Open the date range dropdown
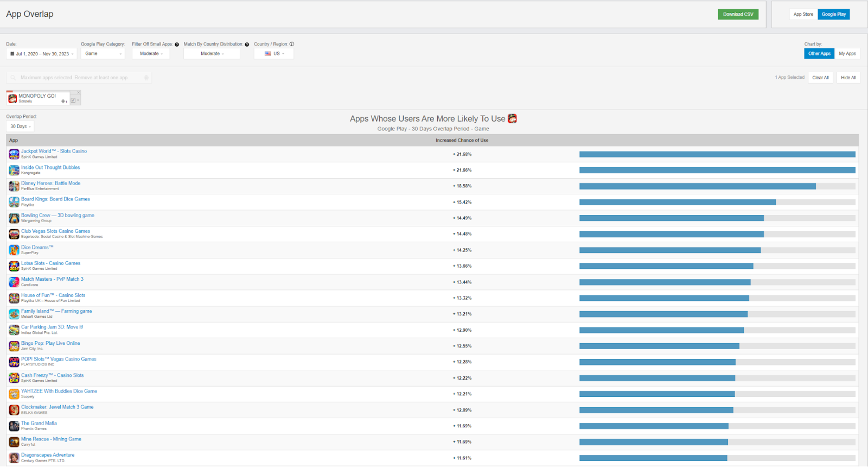 (42, 54)
